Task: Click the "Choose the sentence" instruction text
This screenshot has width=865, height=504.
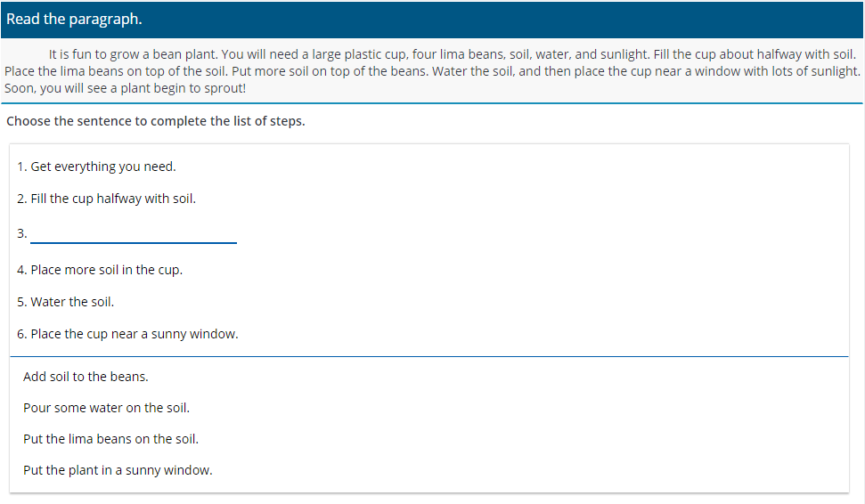Action: coord(156,121)
